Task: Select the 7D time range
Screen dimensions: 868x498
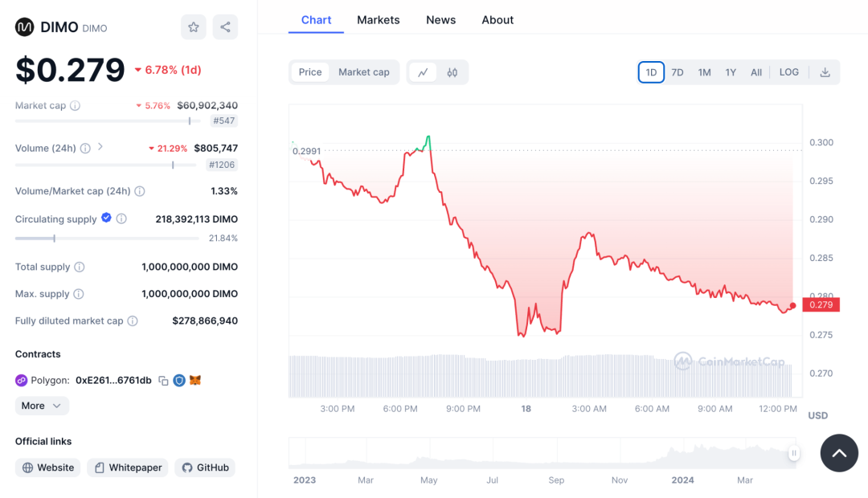Action: coord(678,72)
